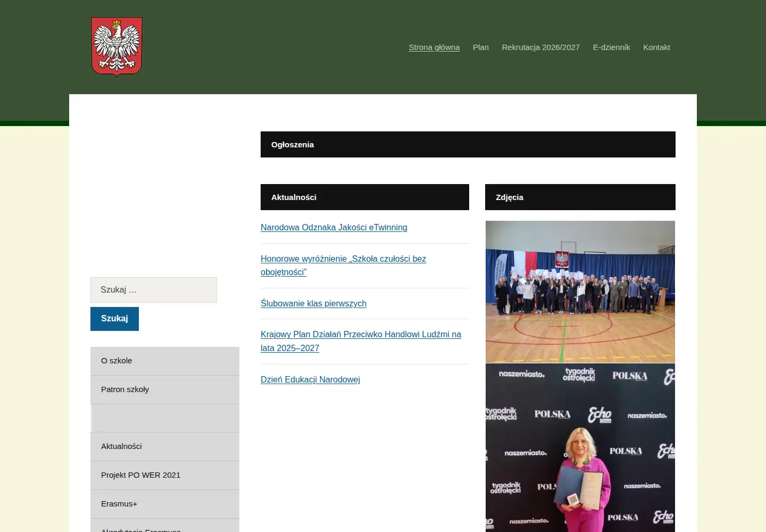The width and height of the screenshot is (766, 532).
Task: Open Honorowe wyróżnienie Szkoła czułości article
Action: point(343,265)
